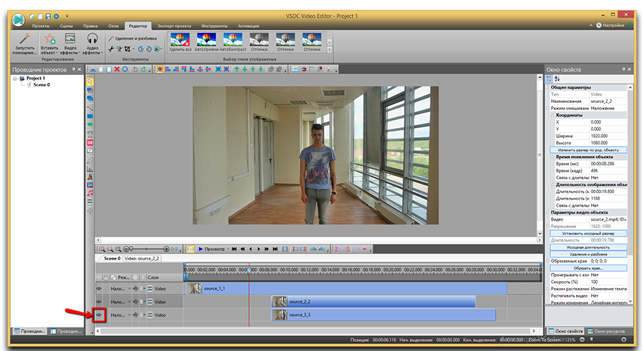The image size is (644, 351).
Task: Apply the АвтоКонтраст style thumbnail
Action: pyautogui.click(x=233, y=42)
